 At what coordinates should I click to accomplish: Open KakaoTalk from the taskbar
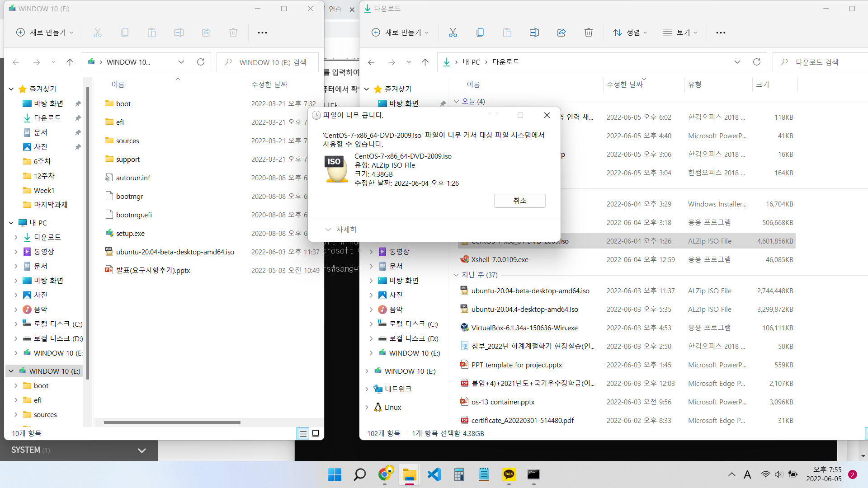509,474
